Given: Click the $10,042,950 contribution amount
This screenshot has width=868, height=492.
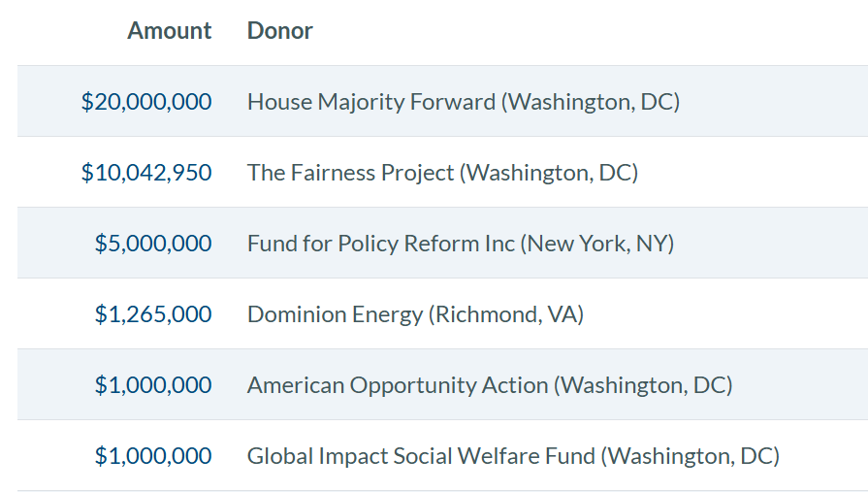Looking at the screenshot, I should point(146,173).
